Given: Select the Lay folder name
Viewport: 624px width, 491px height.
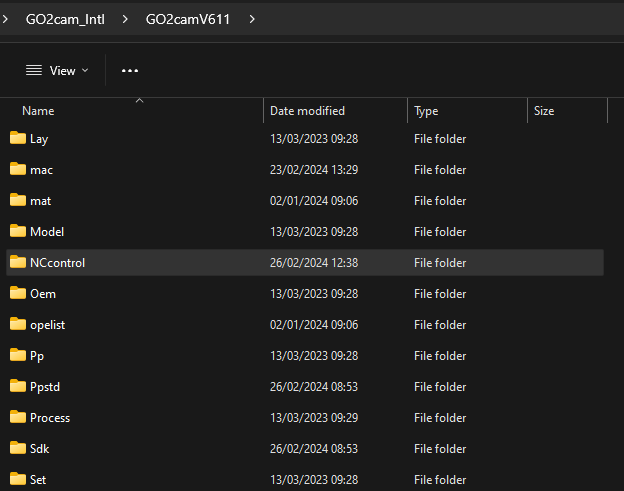Looking at the screenshot, I should point(39,139).
